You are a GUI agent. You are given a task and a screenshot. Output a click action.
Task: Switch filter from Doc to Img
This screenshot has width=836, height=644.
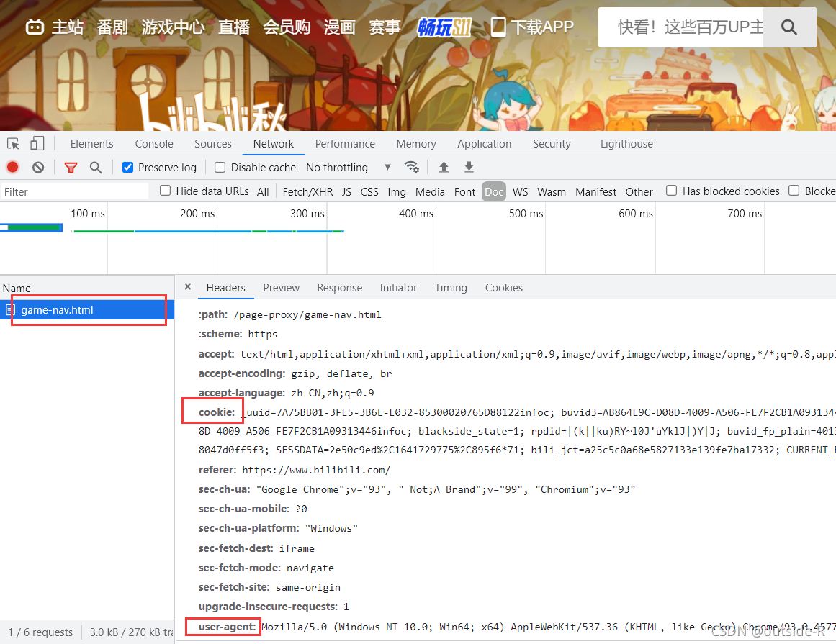click(x=397, y=191)
